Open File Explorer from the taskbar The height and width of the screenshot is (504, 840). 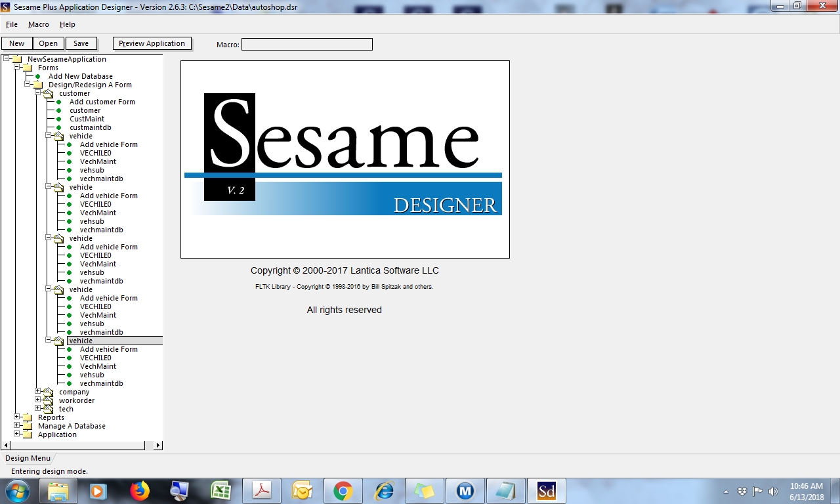[58, 491]
